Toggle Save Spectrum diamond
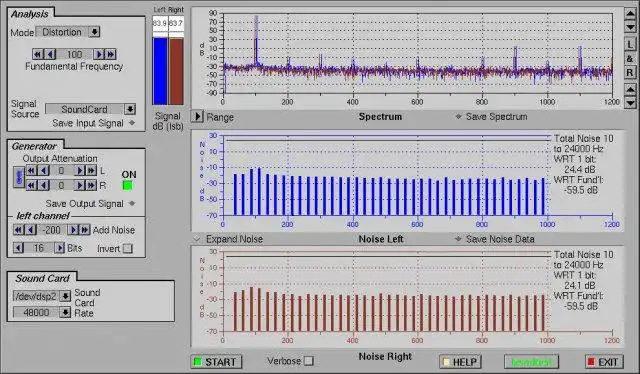 pyautogui.click(x=458, y=116)
